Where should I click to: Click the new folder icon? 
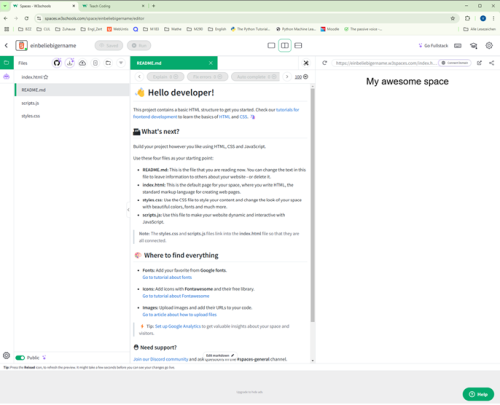pos(108,63)
